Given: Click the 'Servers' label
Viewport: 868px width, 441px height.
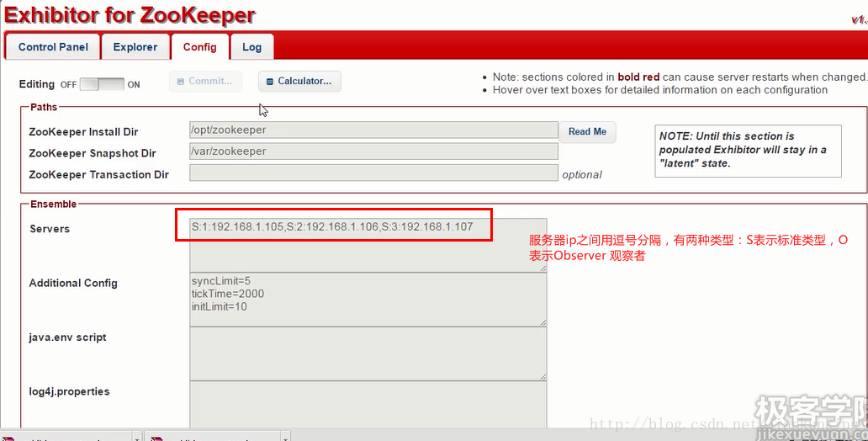Looking at the screenshot, I should point(50,229).
